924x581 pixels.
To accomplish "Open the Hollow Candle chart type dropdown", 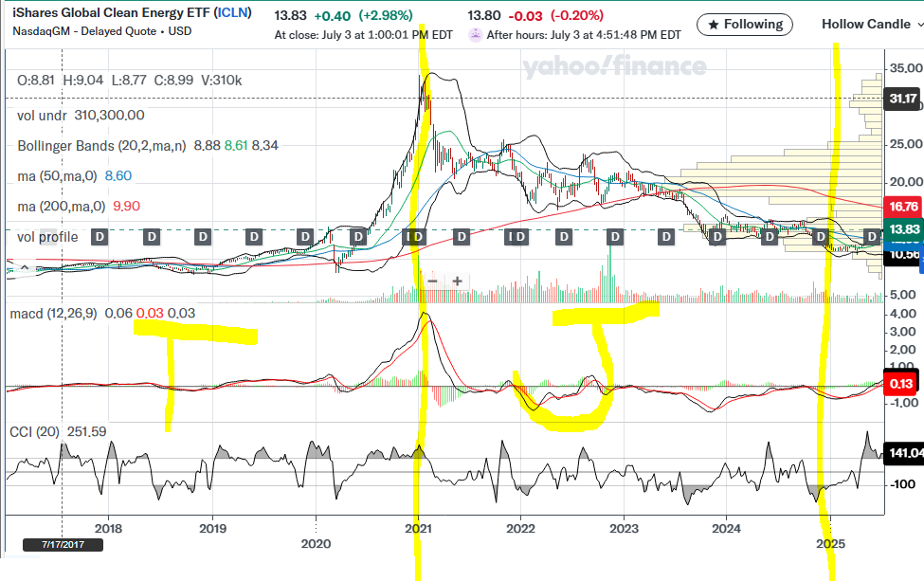I will tap(872, 24).
